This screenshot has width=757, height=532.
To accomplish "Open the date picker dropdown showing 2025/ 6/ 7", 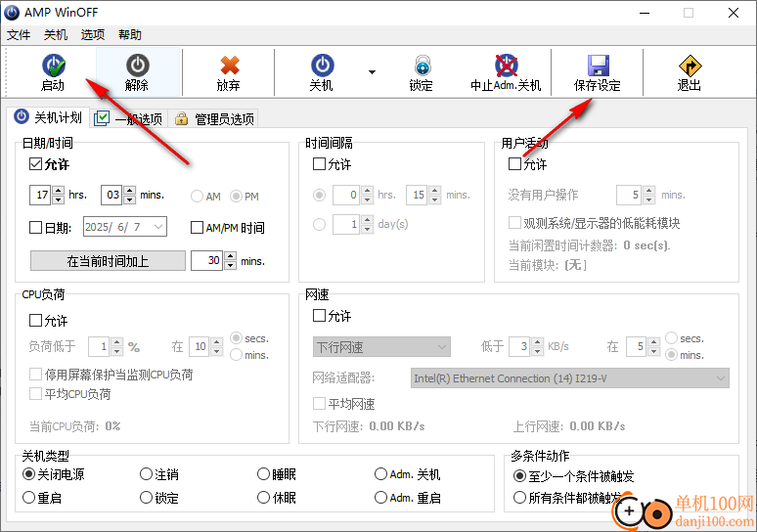I will tap(158, 227).
